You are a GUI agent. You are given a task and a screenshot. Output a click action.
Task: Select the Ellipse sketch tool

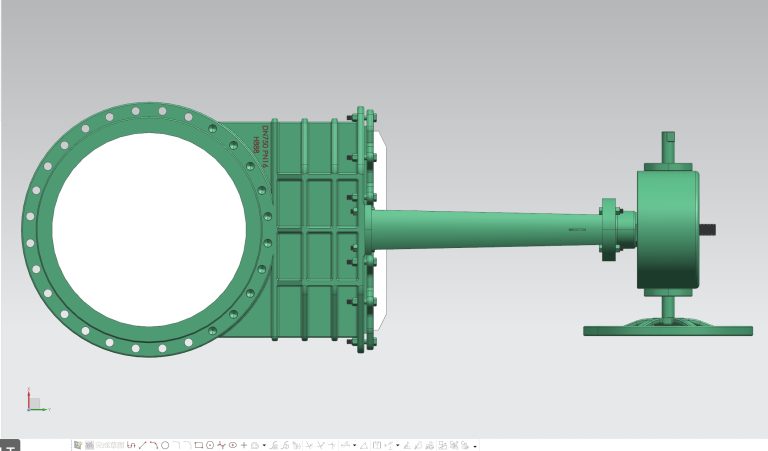pyautogui.click(x=233, y=445)
